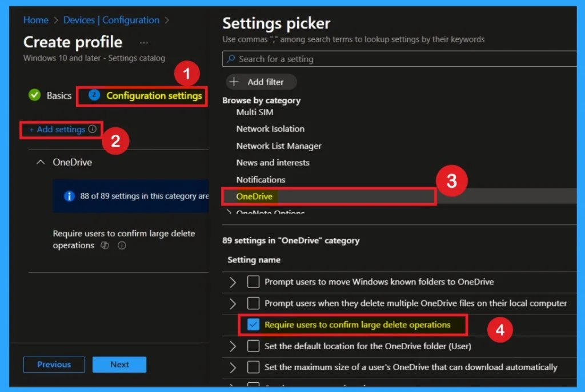
Task: Click the copy icon beside delete operations setting
Action: click(105, 246)
